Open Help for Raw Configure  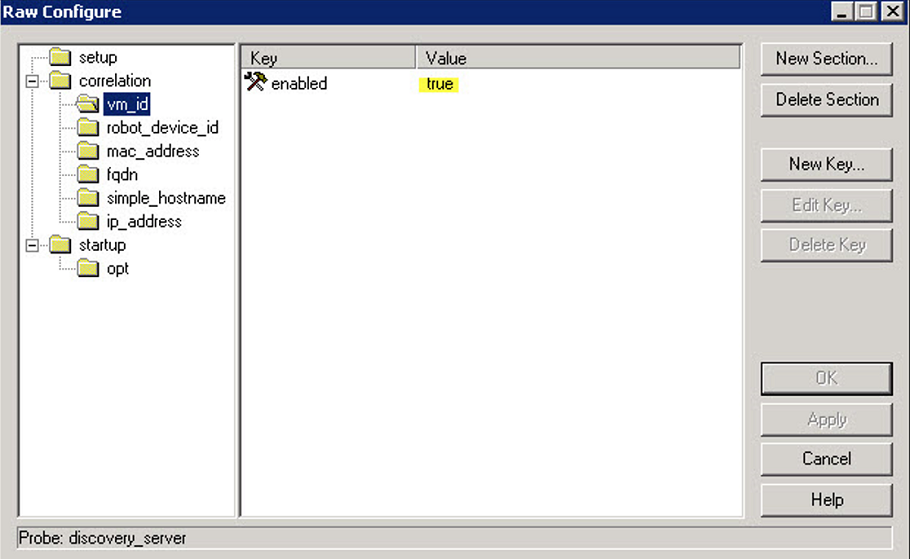(826, 500)
